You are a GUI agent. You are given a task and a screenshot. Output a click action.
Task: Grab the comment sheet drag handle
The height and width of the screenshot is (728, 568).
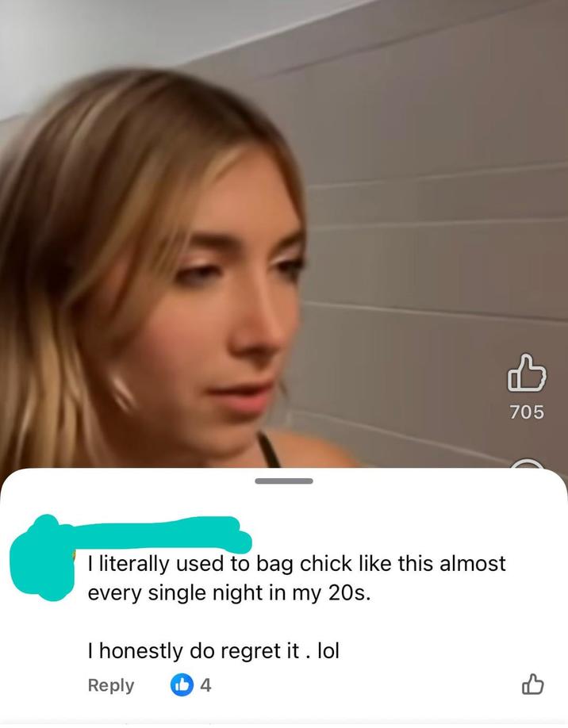284,481
